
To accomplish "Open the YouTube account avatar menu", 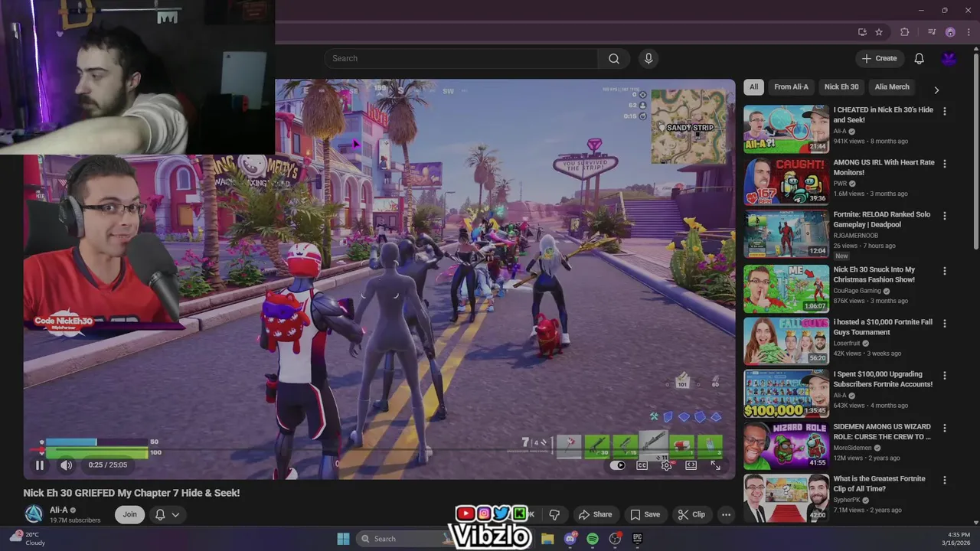I will tap(949, 58).
